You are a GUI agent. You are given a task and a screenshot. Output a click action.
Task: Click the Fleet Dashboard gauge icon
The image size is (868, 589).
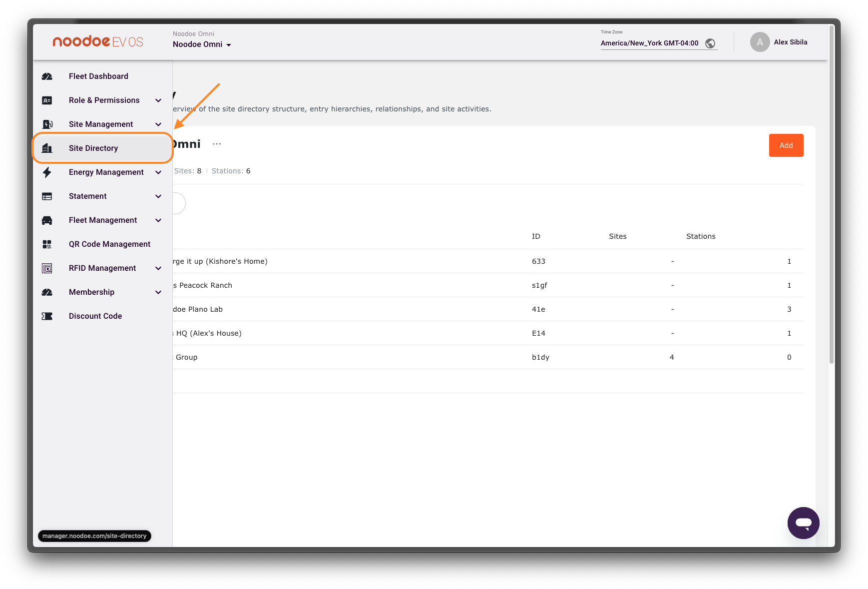[x=47, y=76]
